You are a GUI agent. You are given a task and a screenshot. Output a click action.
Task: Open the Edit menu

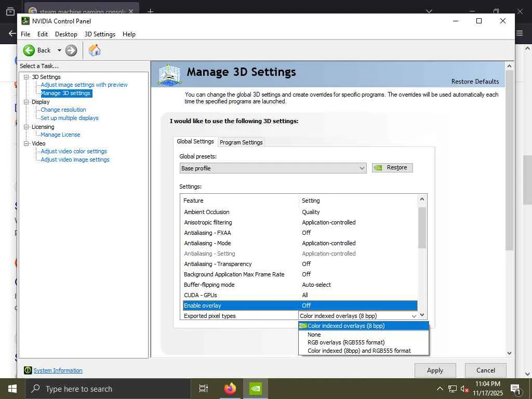(43, 34)
